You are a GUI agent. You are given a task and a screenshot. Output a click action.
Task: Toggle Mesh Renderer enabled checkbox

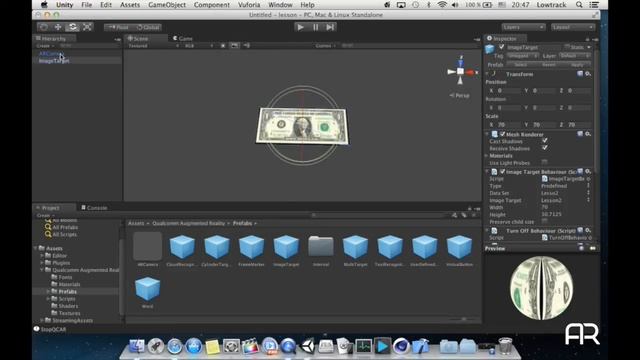502,134
